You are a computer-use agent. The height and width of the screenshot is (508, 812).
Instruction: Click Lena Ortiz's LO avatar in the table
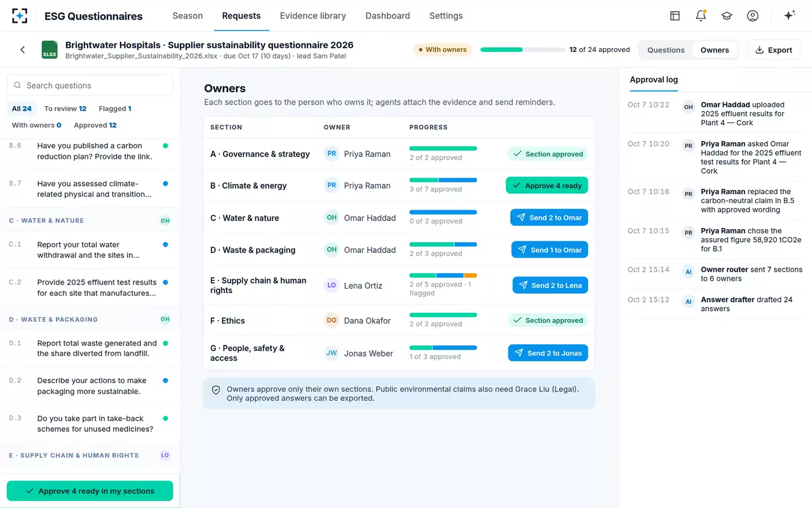coord(332,285)
